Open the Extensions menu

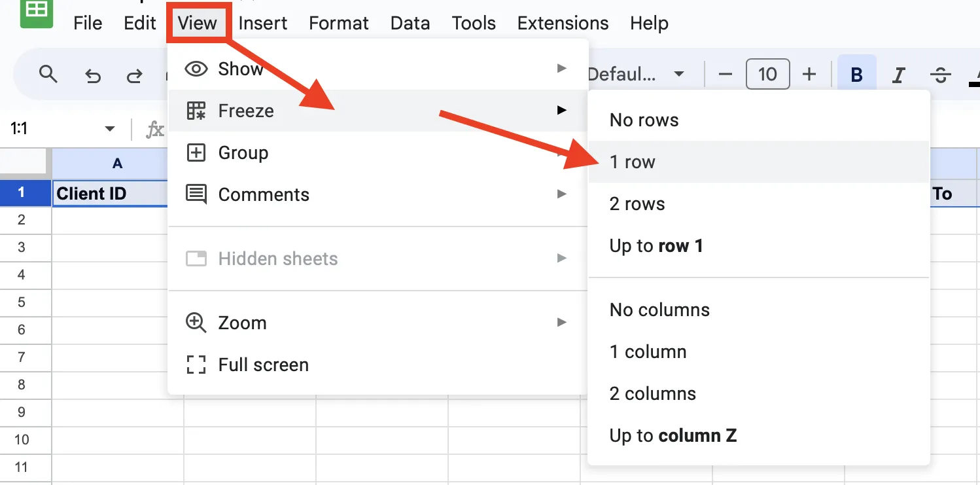(563, 23)
